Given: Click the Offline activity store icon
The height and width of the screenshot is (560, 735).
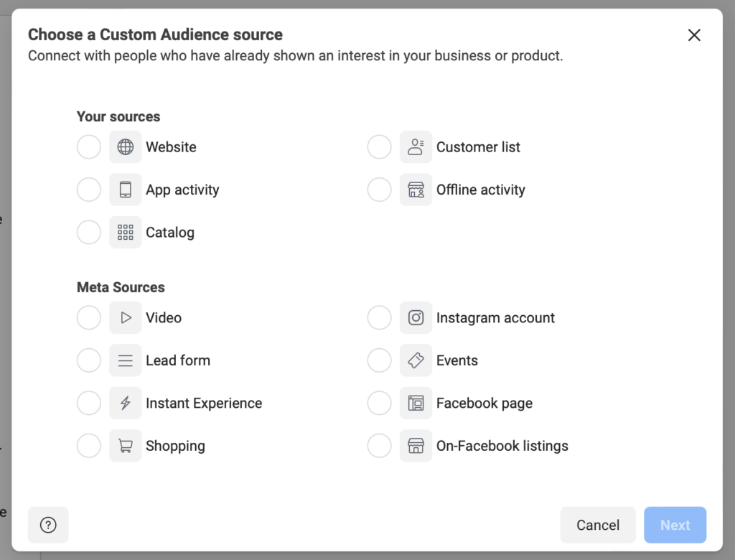Looking at the screenshot, I should [x=416, y=190].
